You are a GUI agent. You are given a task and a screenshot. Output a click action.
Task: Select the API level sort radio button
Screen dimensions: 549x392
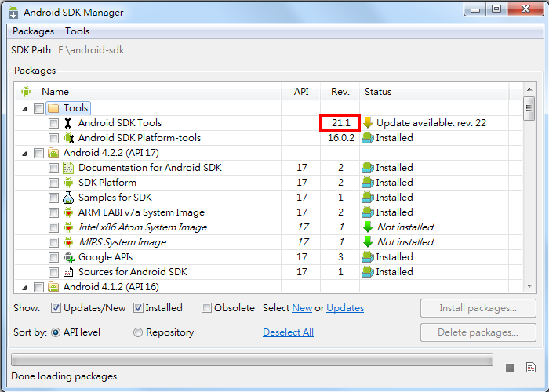[x=56, y=332]
